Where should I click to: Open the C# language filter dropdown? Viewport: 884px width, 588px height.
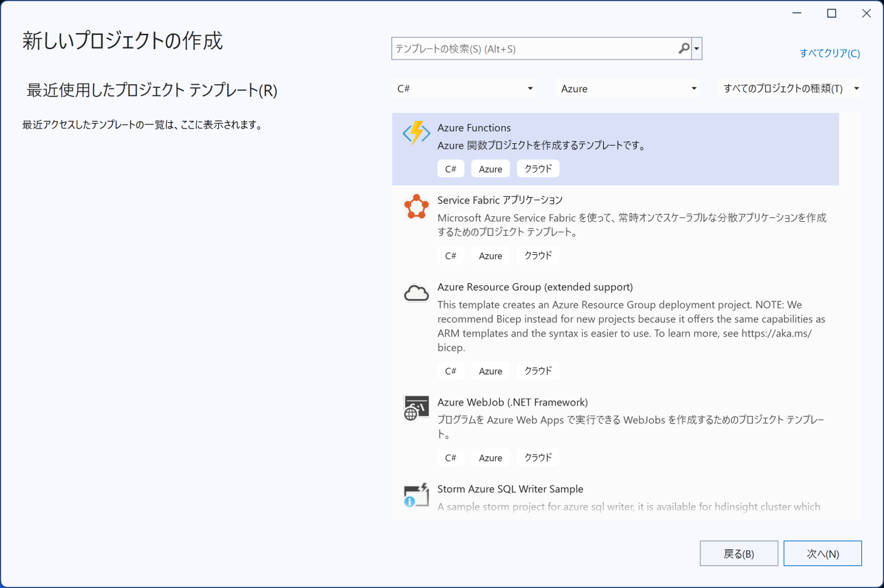pyautogui.click(x=465, y=88)
